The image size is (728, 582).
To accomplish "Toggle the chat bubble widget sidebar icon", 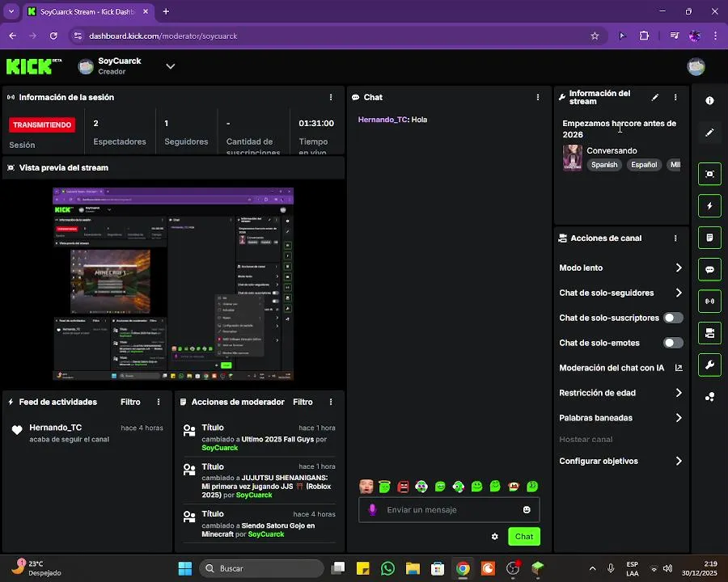I will coord(709,269).
